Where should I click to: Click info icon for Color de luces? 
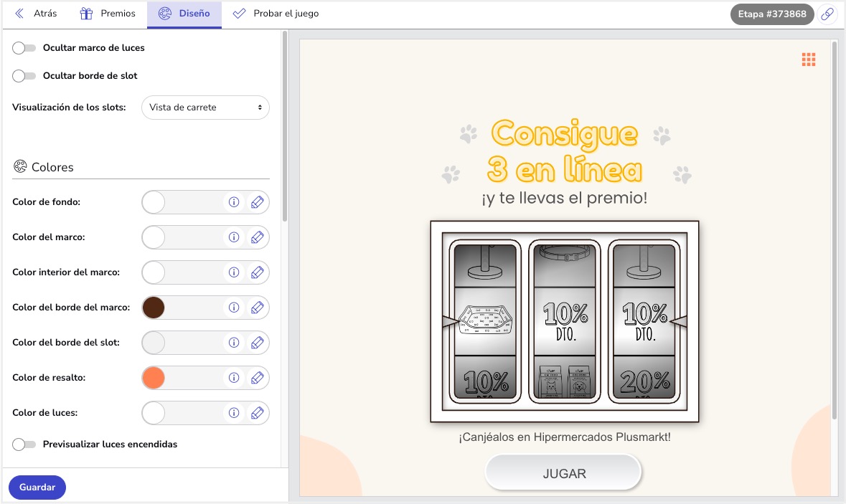click(234, 412)
